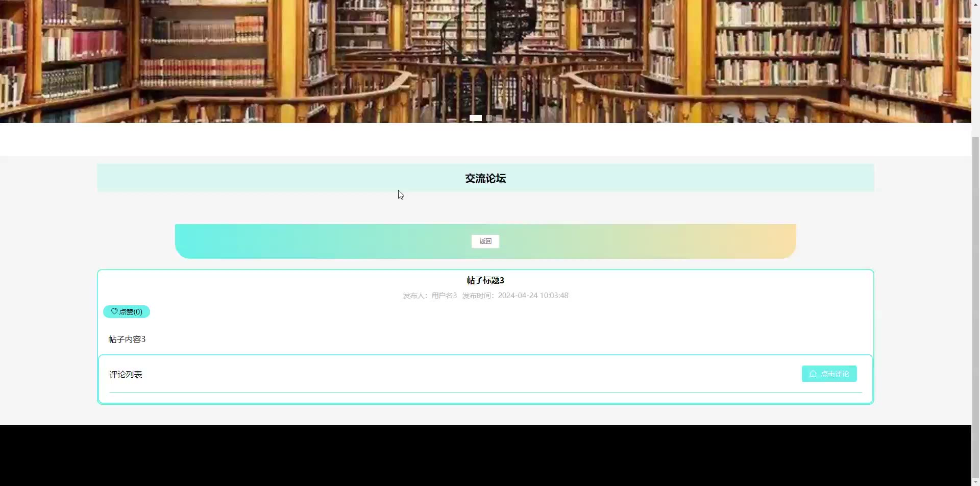
Task: Like the post via 点赞(0) button
Action: [x=127, y=312]
